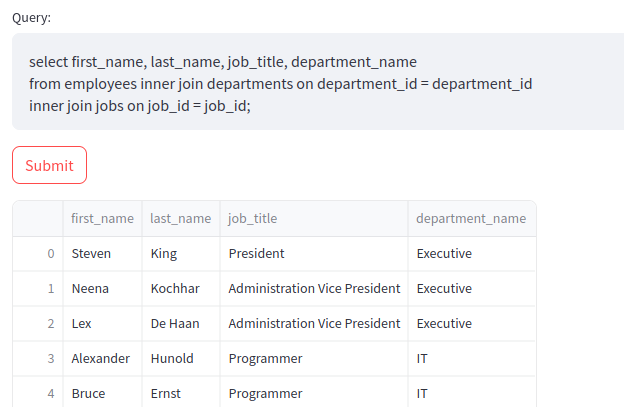Click the Ernst last name cell
The height and width of the screenshot is (407, 624).
181,392
